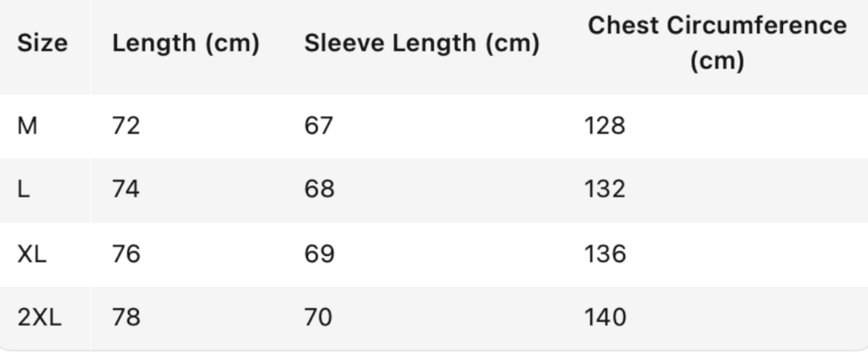The height and width of the screenshot is (353, 868).
Task: Click length value 76 in the XL row
Action: [x=126, y=254]
